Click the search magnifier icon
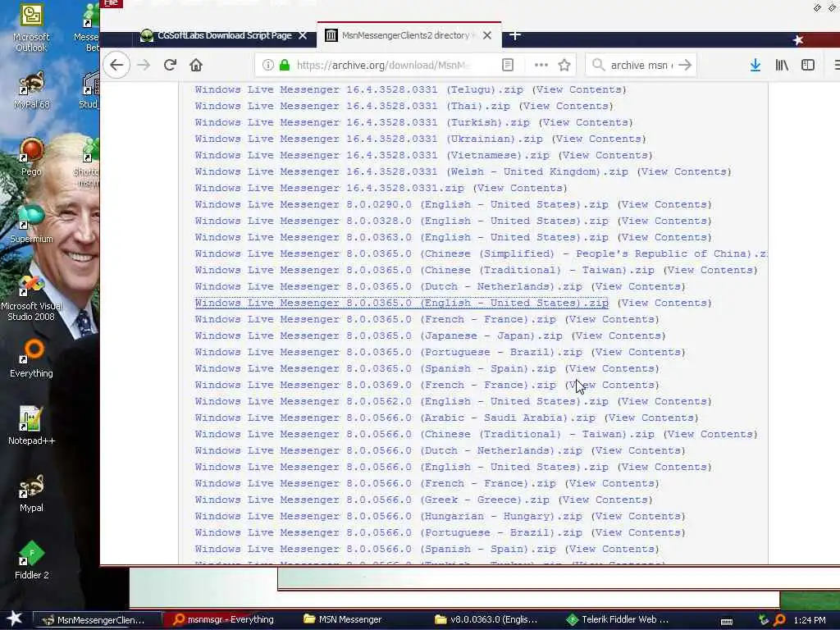This screenshot has width=840, height=630. coord(598,66)
